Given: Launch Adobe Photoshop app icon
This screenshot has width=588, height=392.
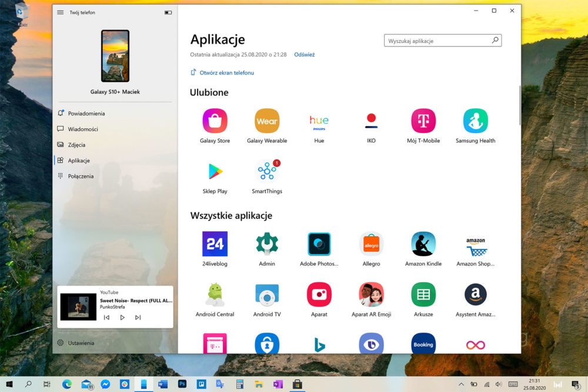Looking at the screenshot, I should pyautogui.click(x=319, y=244).
